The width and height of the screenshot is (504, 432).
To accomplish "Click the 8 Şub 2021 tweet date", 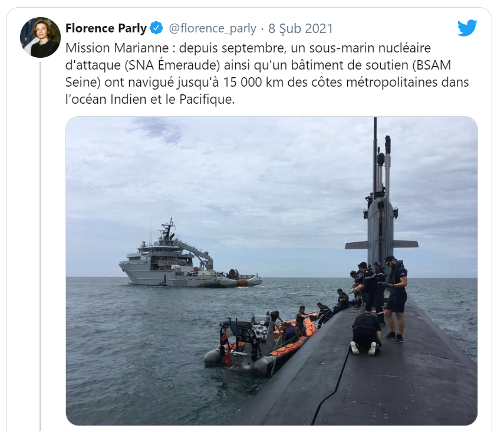I will tap(301, 28).
